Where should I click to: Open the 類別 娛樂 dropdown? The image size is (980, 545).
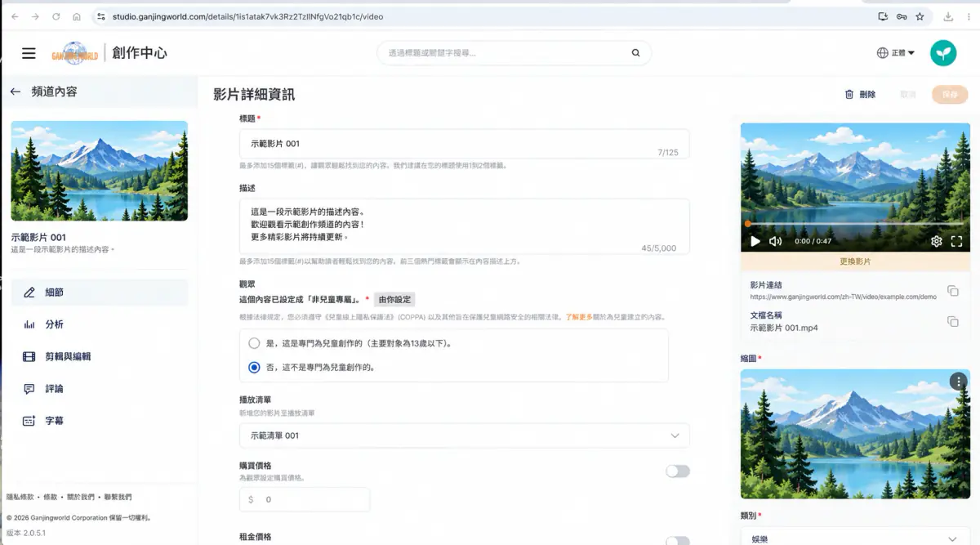click(855, 538)
